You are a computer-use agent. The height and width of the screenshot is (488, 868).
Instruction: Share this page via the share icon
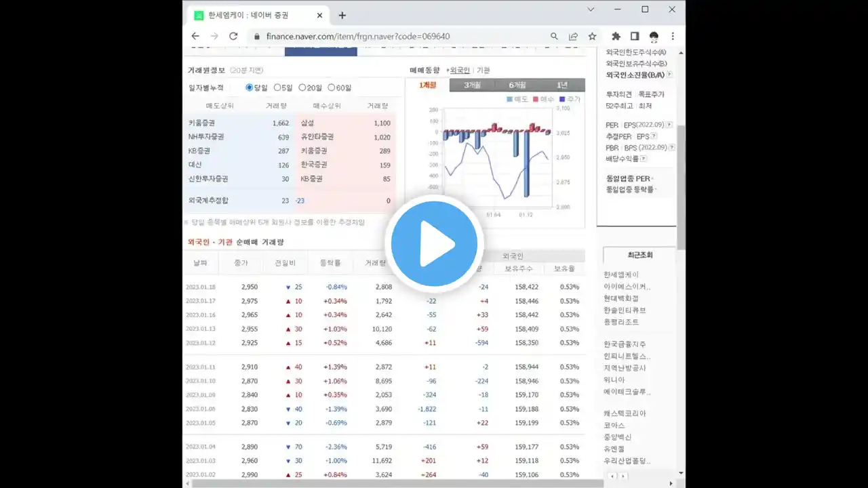coord(573,36)
